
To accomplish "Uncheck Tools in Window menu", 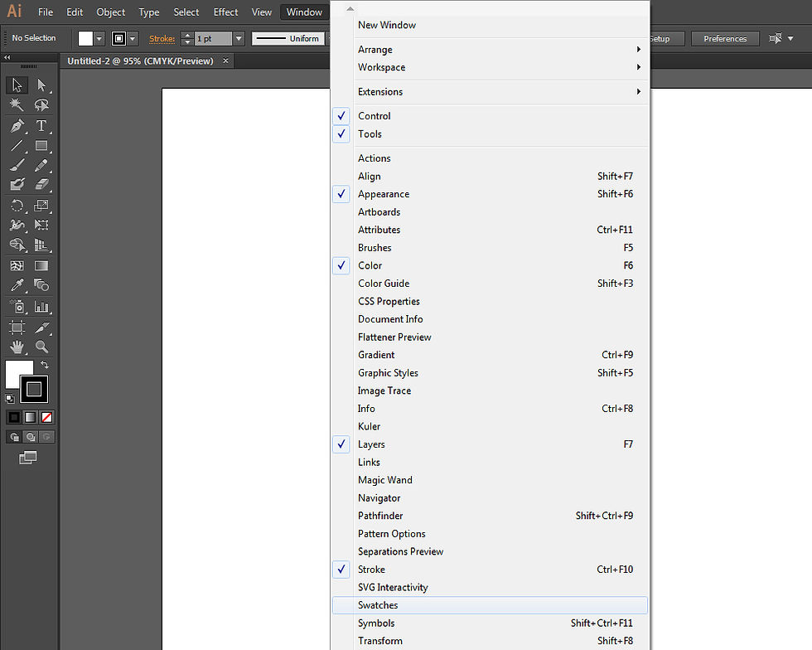I will point(490,133).
